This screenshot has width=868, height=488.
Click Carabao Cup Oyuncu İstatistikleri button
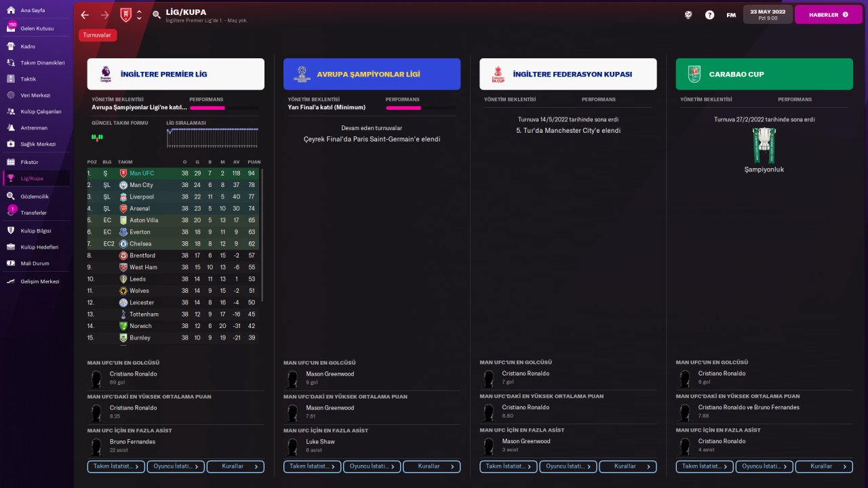764,466
